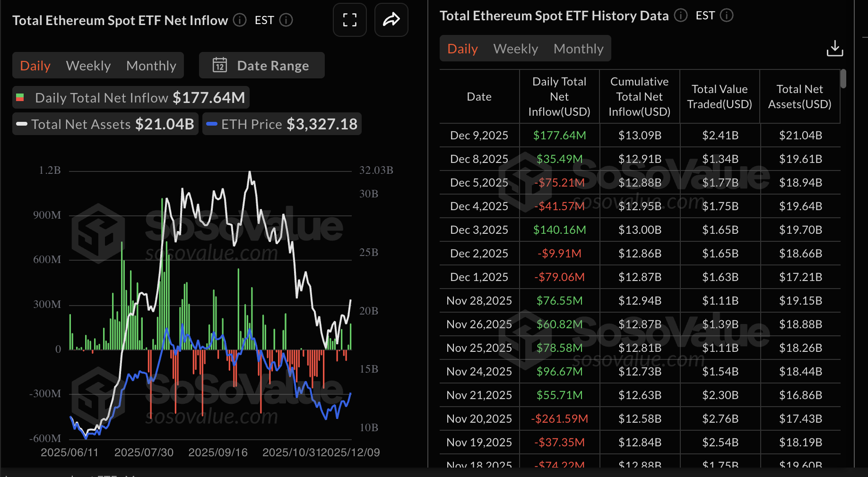Toggle the ETH Price series visibility
This screenshot has height=477, width=868.
(281, 124)
